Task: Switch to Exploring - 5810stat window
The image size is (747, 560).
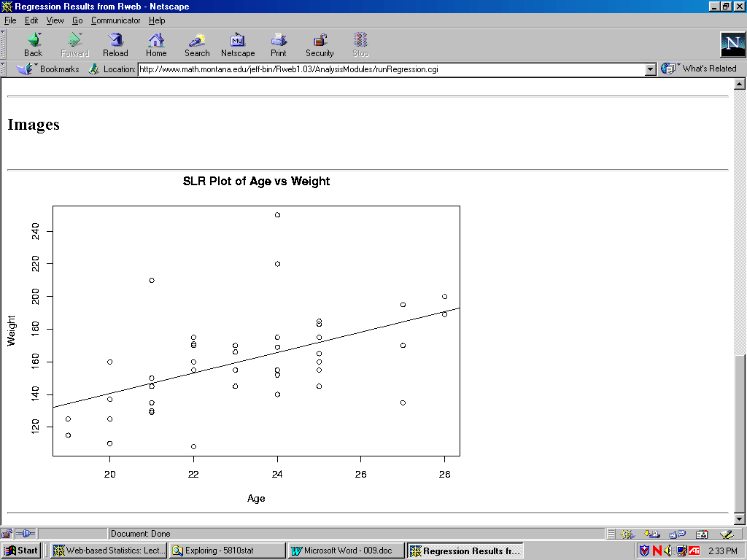Action: [227, 551]
